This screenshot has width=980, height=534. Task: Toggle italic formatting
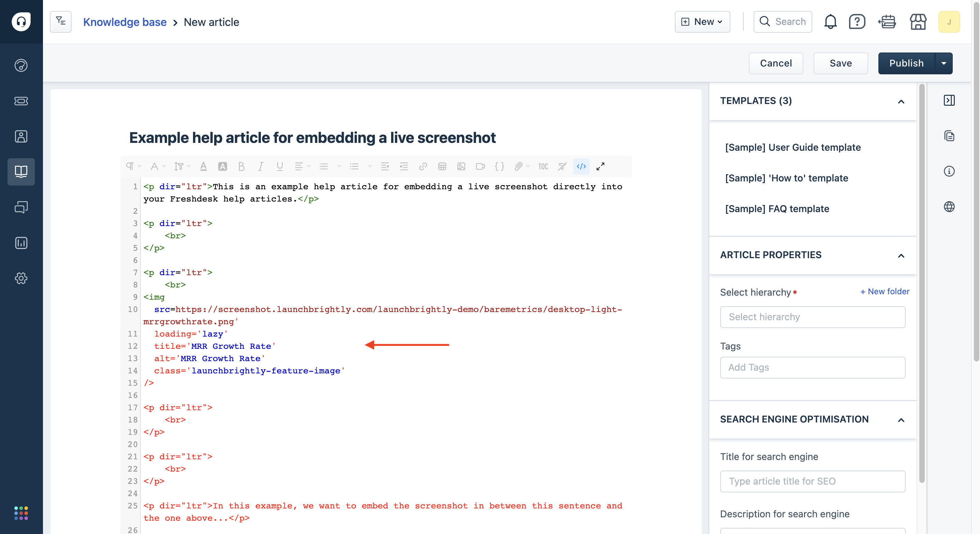261,166
